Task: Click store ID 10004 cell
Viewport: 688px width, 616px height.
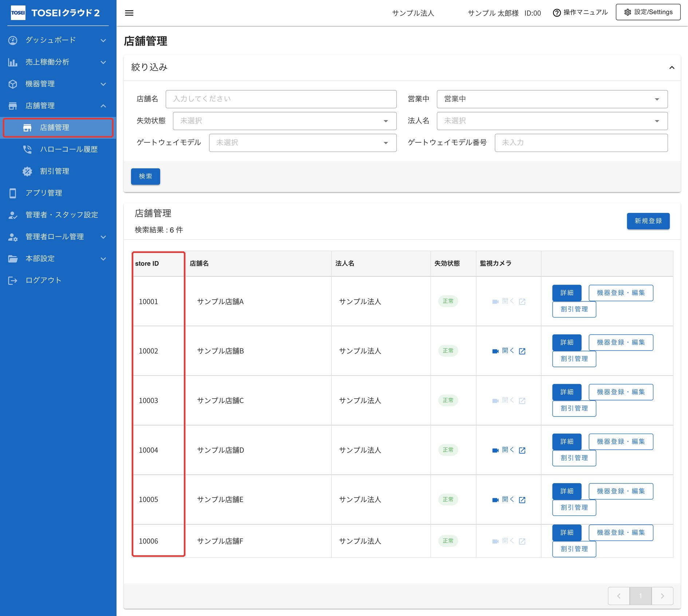Action: (x=159, y=450)
